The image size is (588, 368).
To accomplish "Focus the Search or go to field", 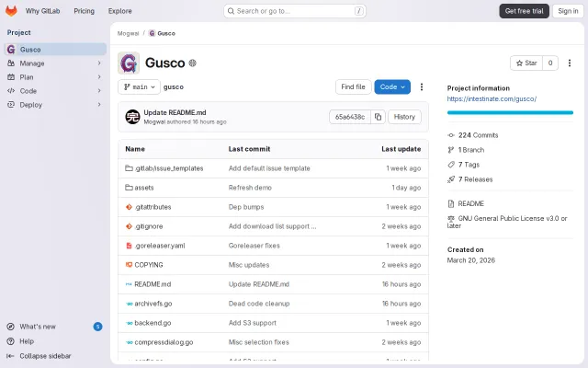I will point(295,11).
